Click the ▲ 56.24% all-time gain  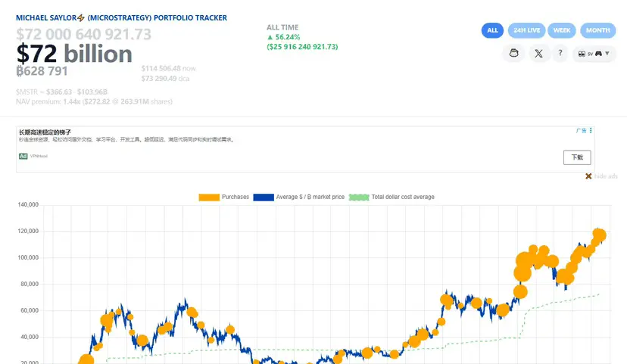(283, 37)
